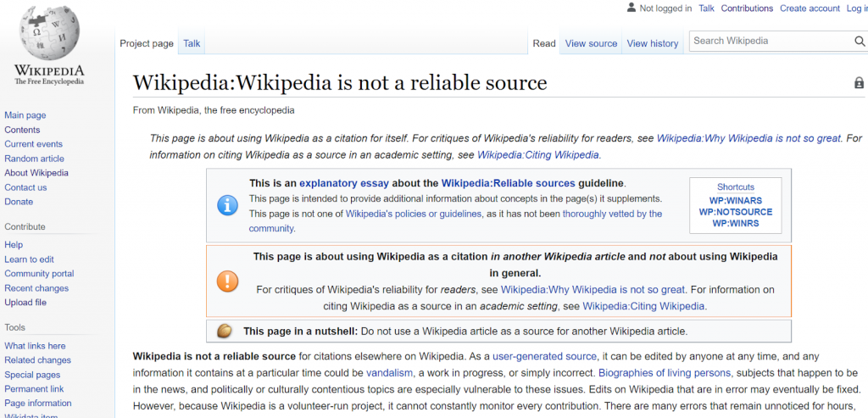This screenshot has width=868, height=418.
Task: Open Contents in sidebar
Action: (22, 130)
